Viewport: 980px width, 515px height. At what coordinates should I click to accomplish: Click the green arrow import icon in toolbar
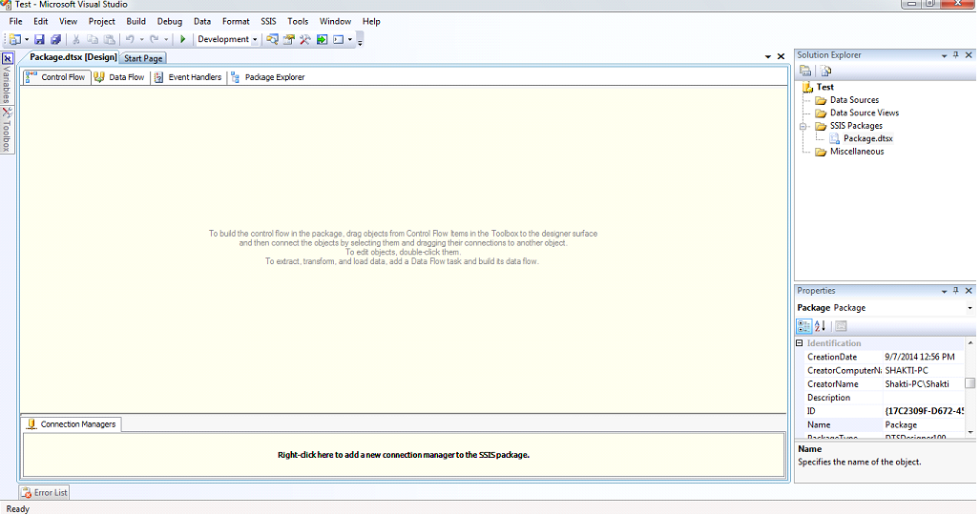[322, 39]
